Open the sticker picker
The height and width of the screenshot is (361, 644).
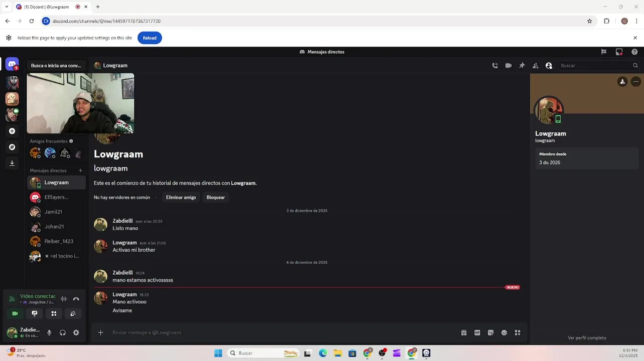491,332
